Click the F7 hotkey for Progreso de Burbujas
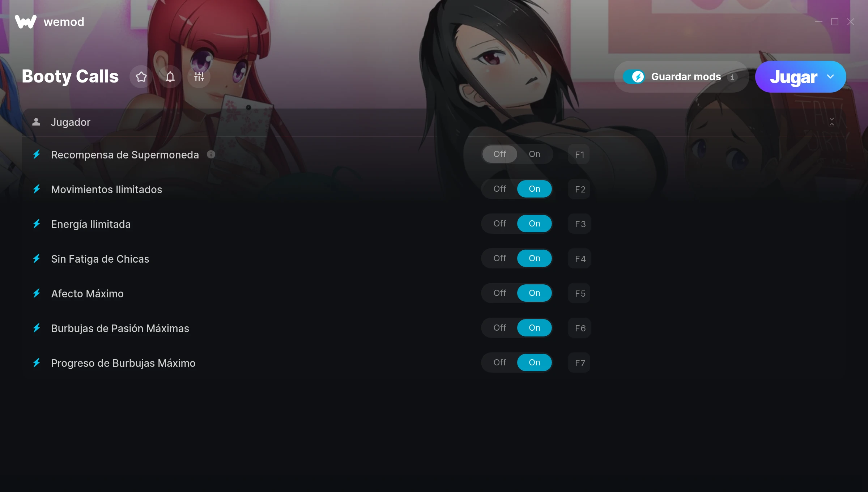Image resolution: width=868 pixels, height=492 pixels. coord(579,363)
